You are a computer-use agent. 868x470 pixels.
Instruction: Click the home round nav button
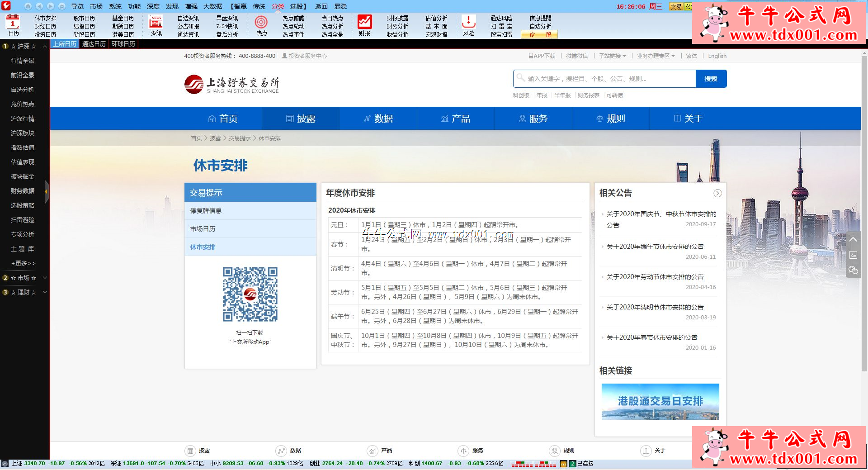pos(28,6)
